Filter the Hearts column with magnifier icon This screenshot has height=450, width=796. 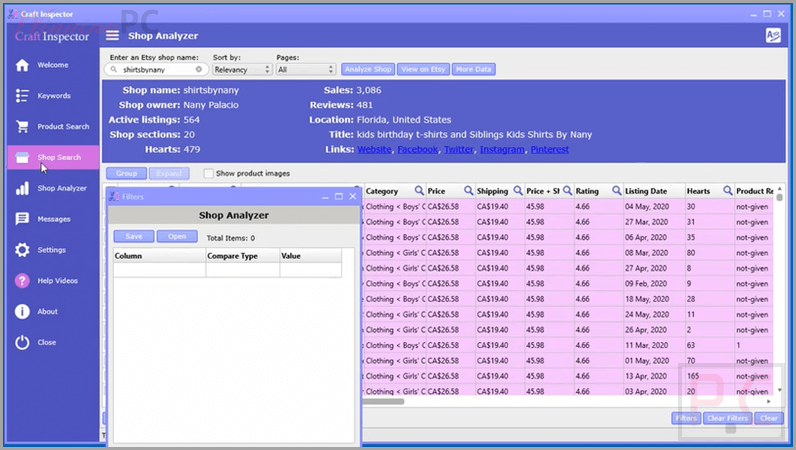[727, 190]
